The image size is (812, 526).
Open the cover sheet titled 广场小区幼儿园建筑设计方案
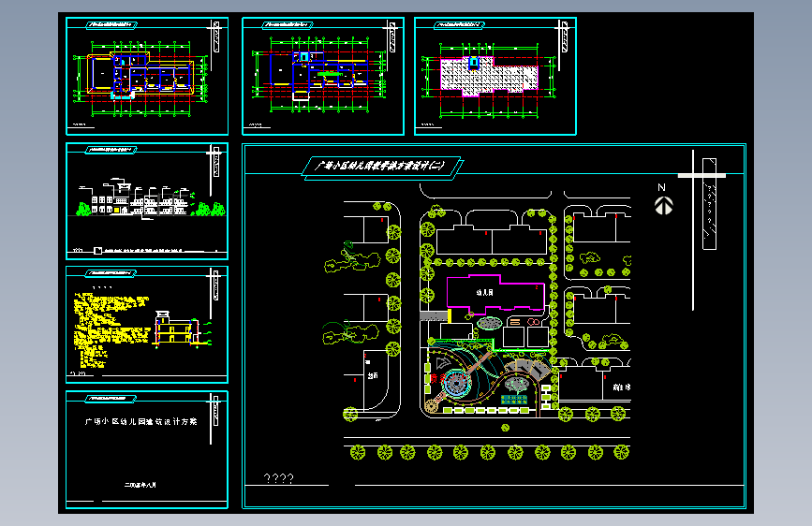[x=147, y=450]
